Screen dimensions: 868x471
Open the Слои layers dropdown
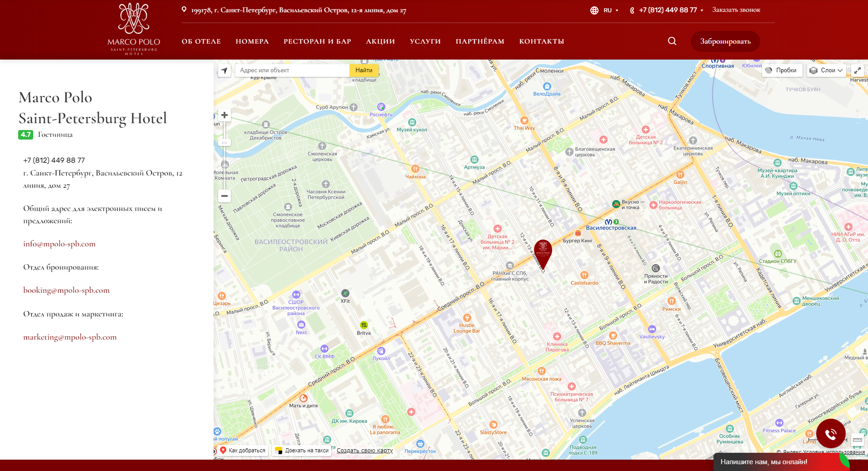[x=826, y=70]
